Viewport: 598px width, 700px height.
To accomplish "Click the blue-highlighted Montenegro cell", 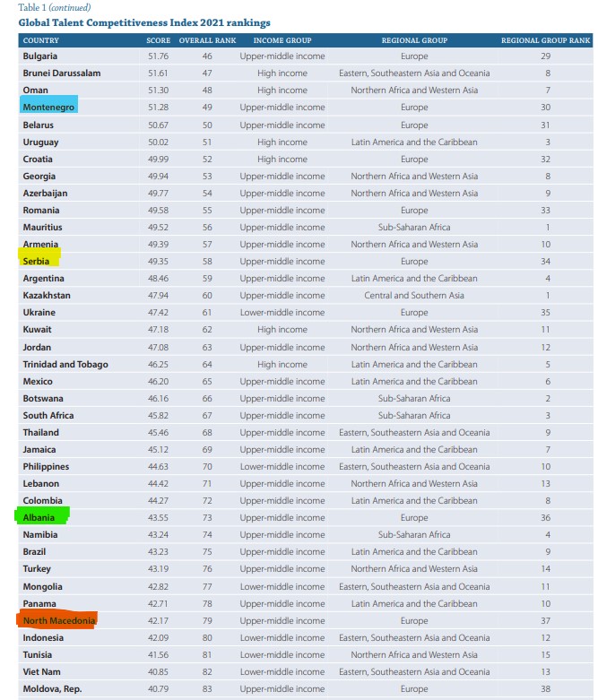I will 48,108.
